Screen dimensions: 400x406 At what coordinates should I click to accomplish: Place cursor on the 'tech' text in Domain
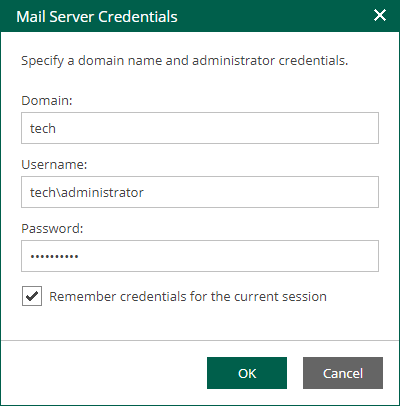tap(43, 128)
